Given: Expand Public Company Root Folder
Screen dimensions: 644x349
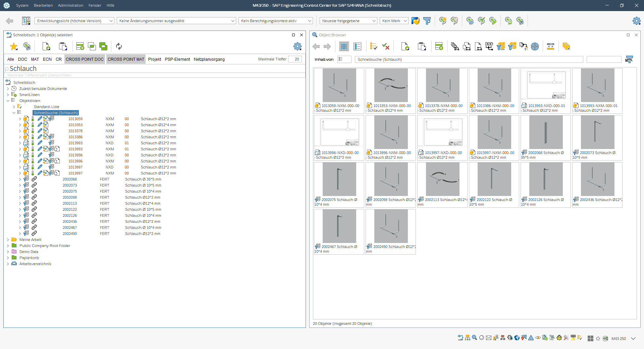Looking at the screenshot, I should pos(8,246).
